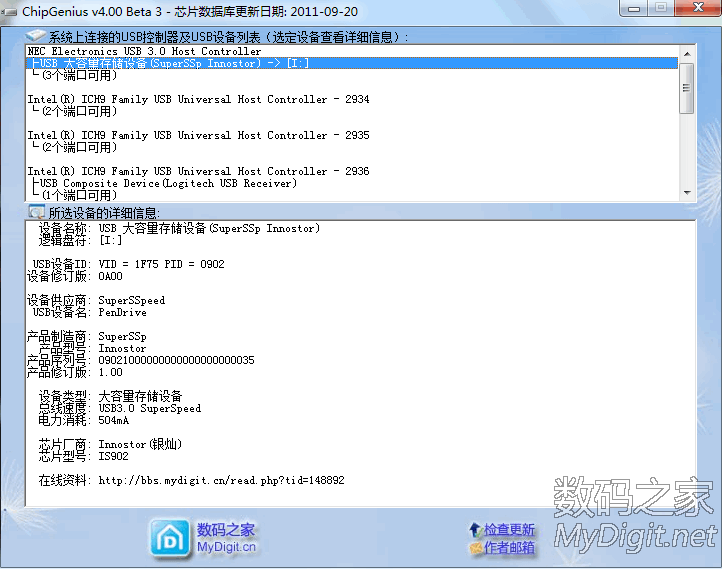Click the 检查更新 link
The width and height of the screenshot is (722, 569).
pyautogui.click(x=509, y=529)
